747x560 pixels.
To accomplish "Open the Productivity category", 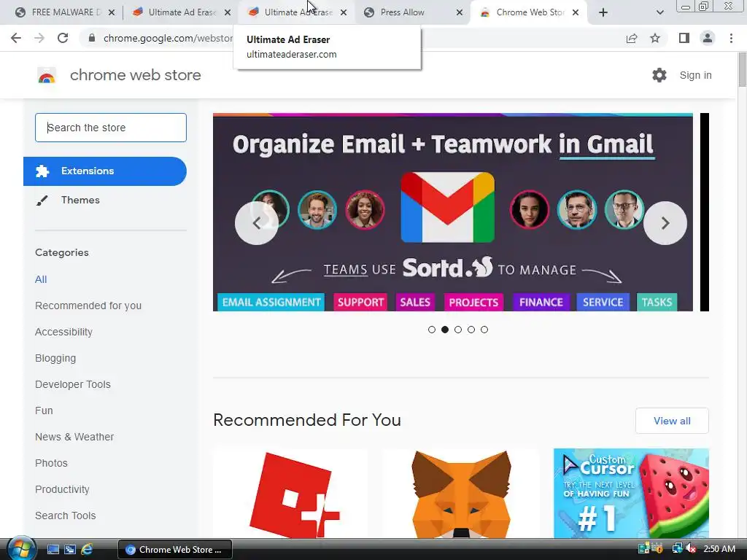I will point(63,489).
